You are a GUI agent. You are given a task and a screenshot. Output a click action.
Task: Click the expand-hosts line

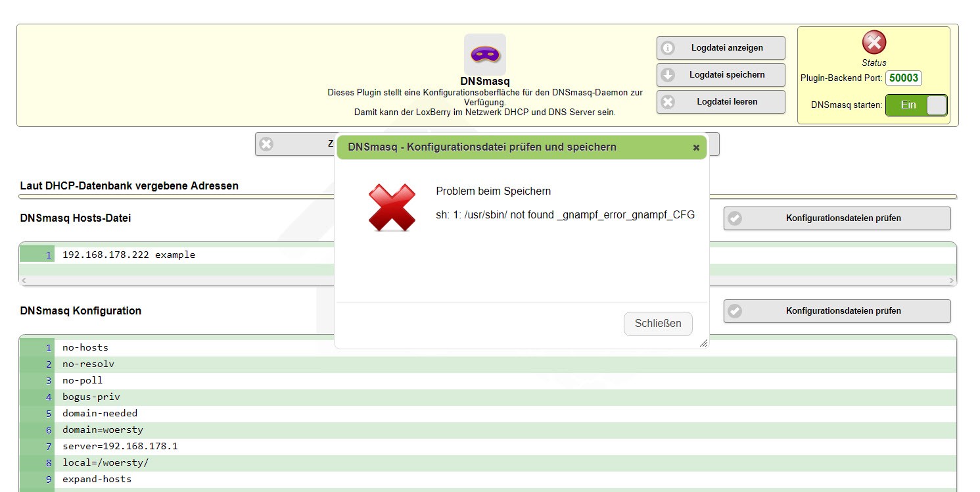coord(97,479)
